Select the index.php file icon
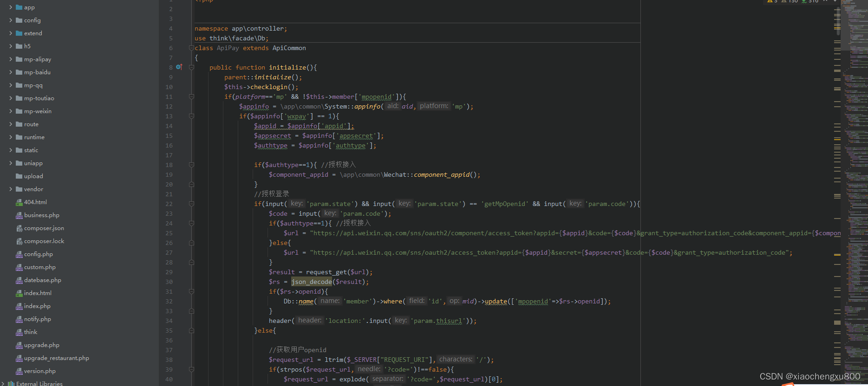Screen dimensions: 868x386 [x=19, y=306]
